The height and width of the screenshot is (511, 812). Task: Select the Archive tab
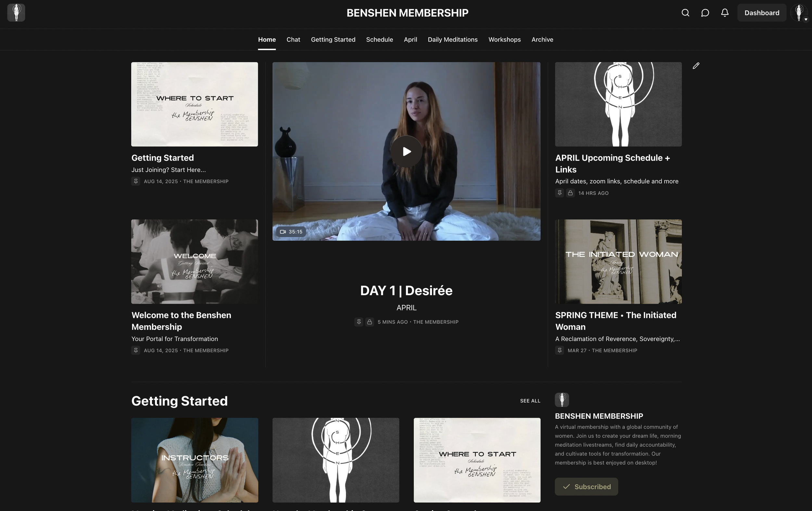[542, 39]
